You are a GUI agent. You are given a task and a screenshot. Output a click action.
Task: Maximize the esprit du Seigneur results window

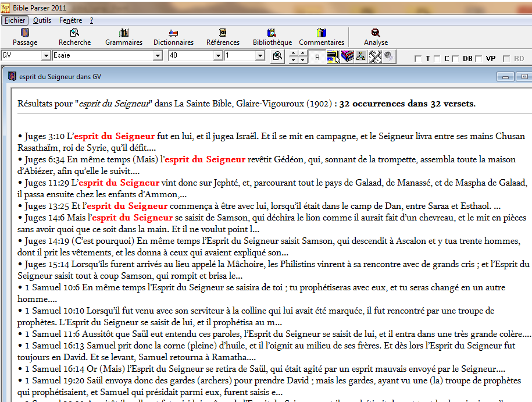(x=523, y=77)
